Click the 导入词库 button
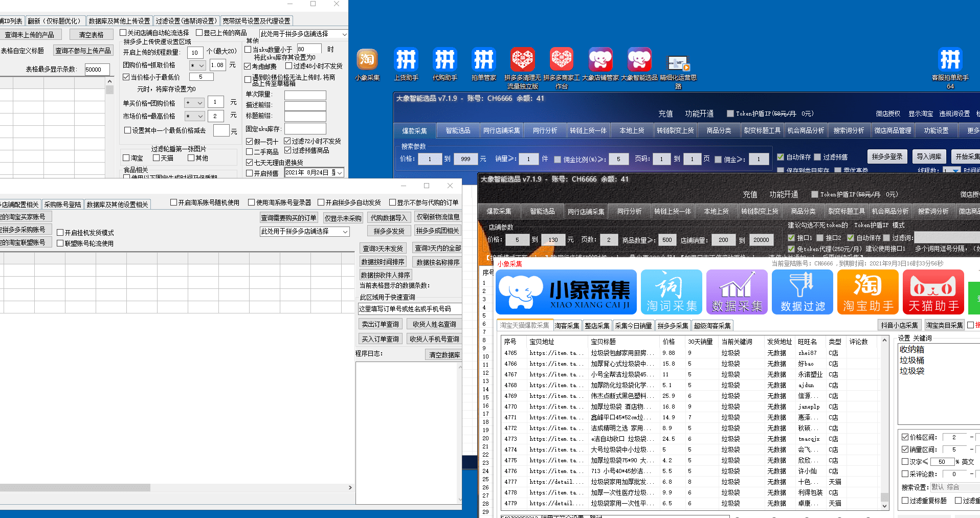980x518 pixels. click(929, 156)
